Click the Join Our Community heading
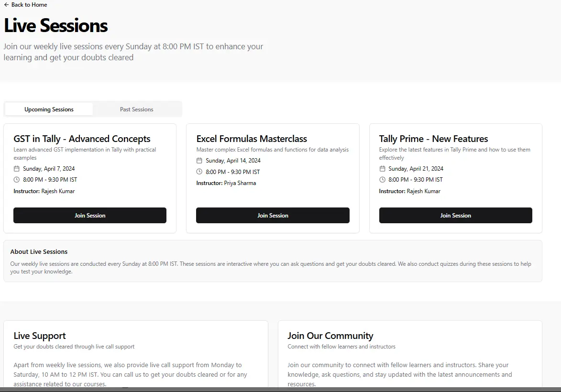561x392 pixels. coord(330,336)
